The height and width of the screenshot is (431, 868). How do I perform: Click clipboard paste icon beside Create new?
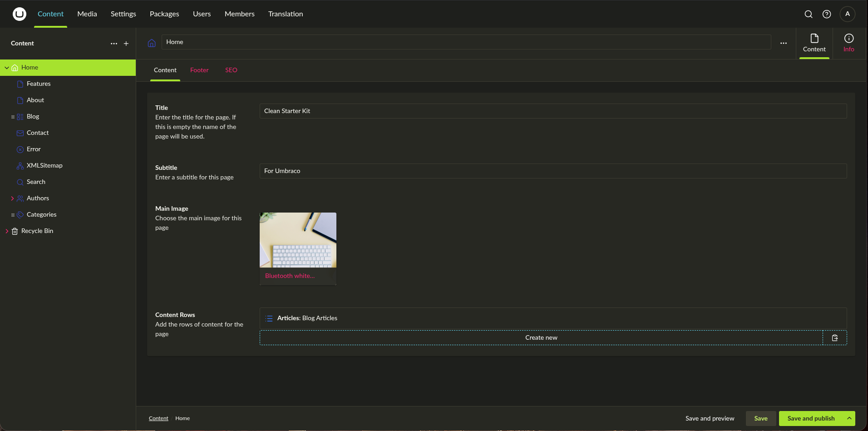pos(835,338)
